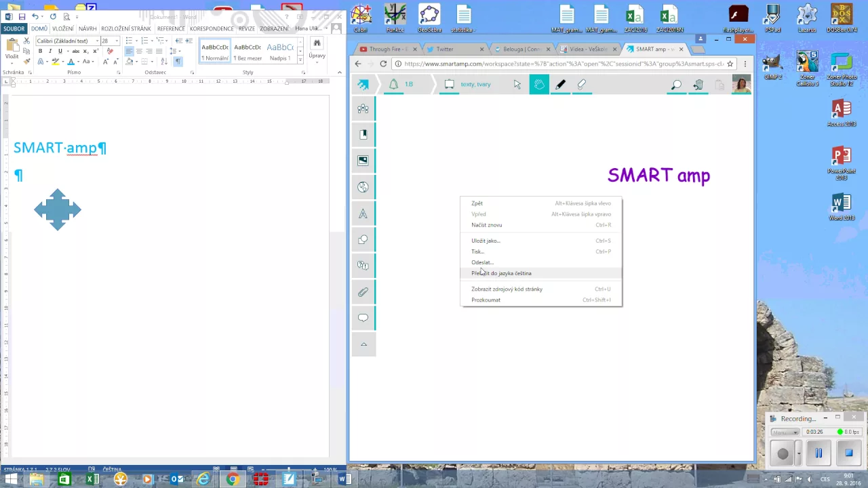Toggle show paragraph marks in Word
This screenshot has height=488, width=868.
tap(178, 61)
